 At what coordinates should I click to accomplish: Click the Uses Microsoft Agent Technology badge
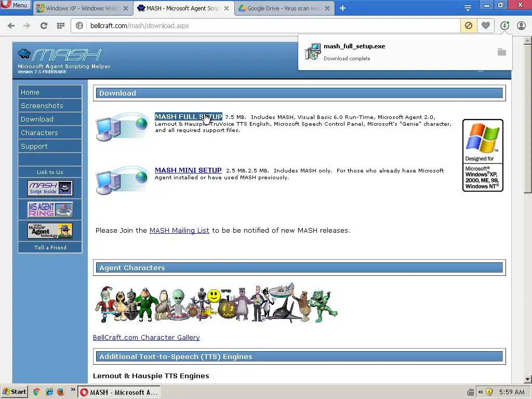point(50,231)
